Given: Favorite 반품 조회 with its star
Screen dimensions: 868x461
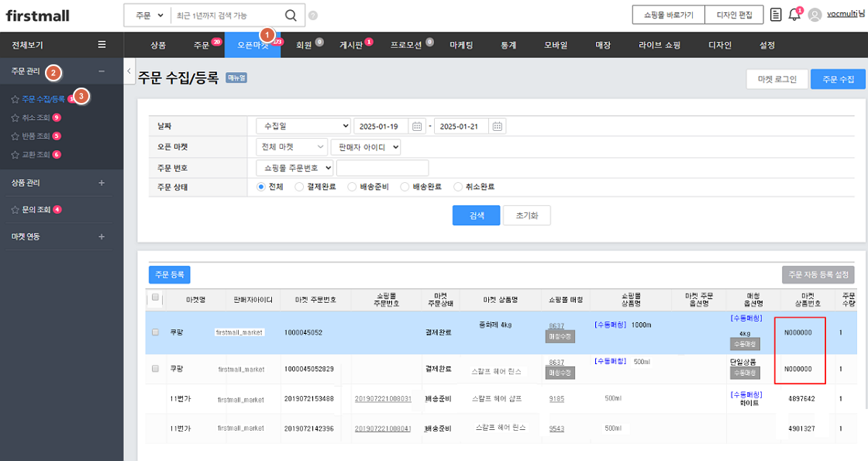Looking at the screenshot, I should [x=15, y=136].
